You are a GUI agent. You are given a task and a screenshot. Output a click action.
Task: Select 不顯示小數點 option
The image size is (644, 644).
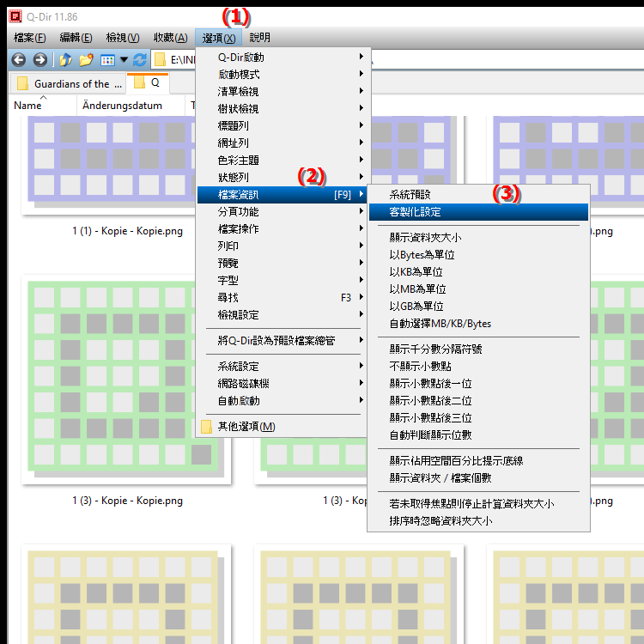[x=478, y=367]
